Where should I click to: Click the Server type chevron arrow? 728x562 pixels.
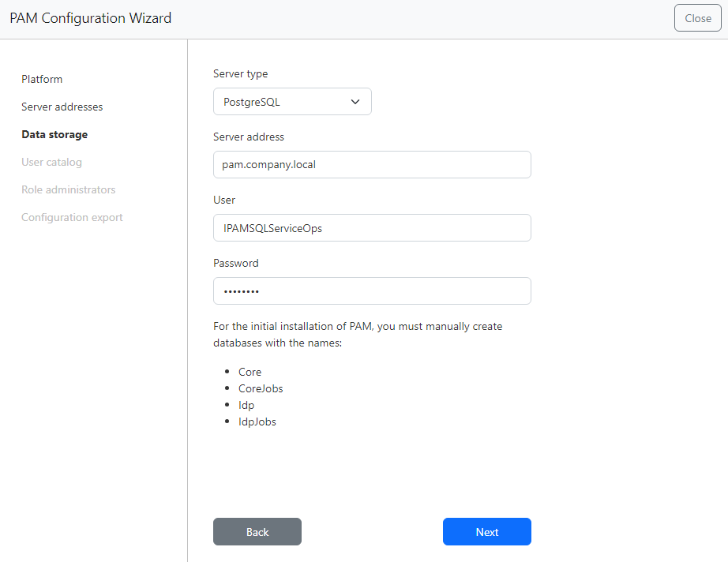click(x=355, y=102)
